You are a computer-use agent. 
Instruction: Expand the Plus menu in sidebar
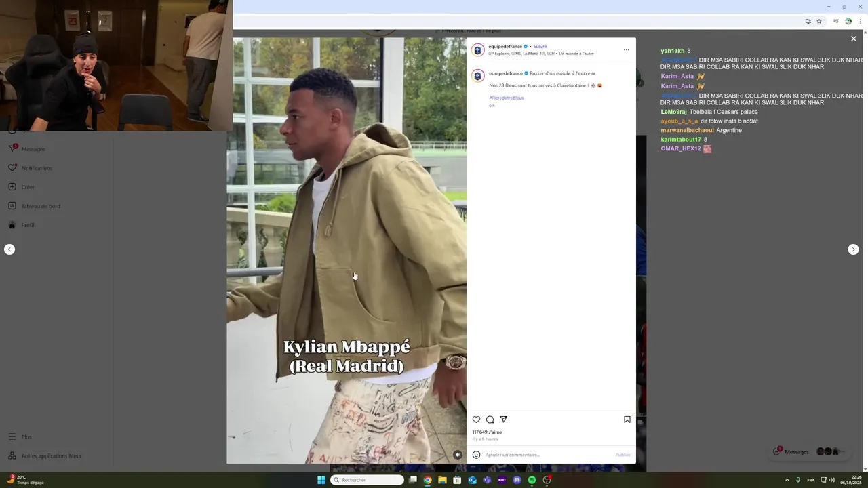(x=20, y=437)
